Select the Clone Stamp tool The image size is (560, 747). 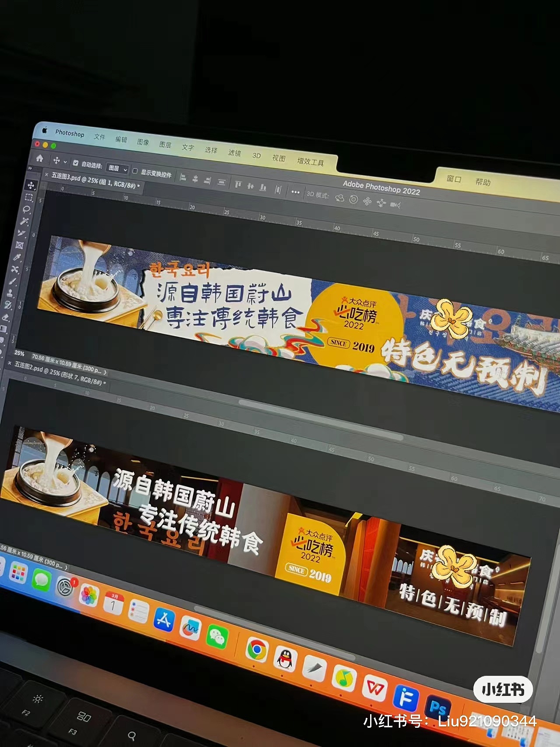click(x=11, y=293)
